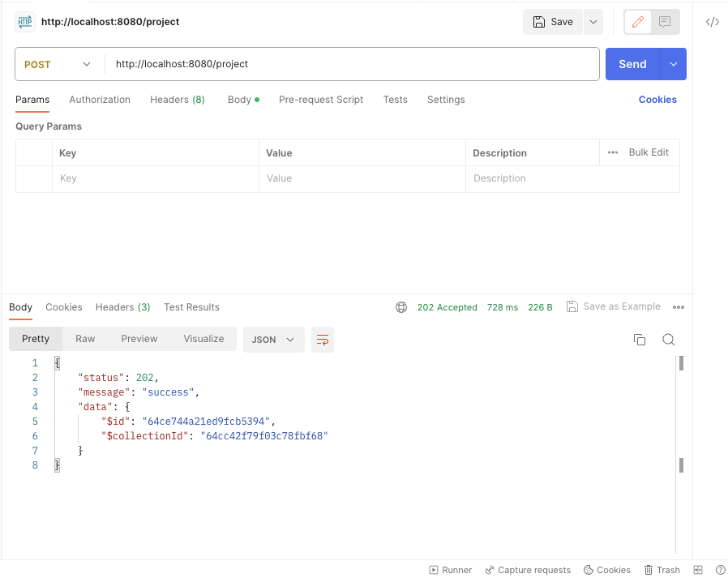Click the blue Send button

tap(632, 64)
